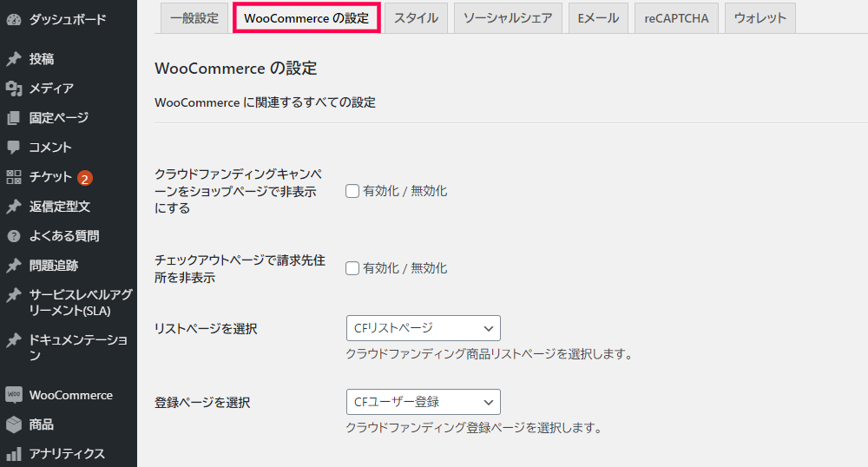This screenshot has width=868, height=467.
Task: Click the pin icon beside サービスレベルアグリーメント
Action: 14,295
